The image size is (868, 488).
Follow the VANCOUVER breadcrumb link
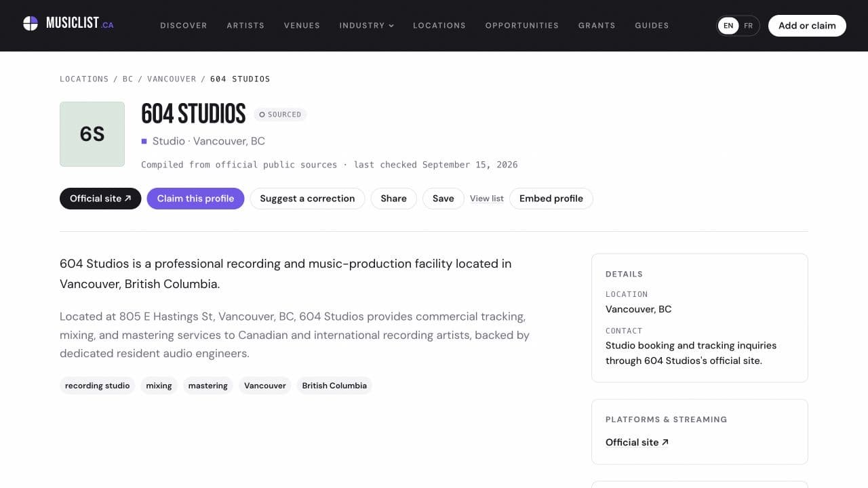172,79
